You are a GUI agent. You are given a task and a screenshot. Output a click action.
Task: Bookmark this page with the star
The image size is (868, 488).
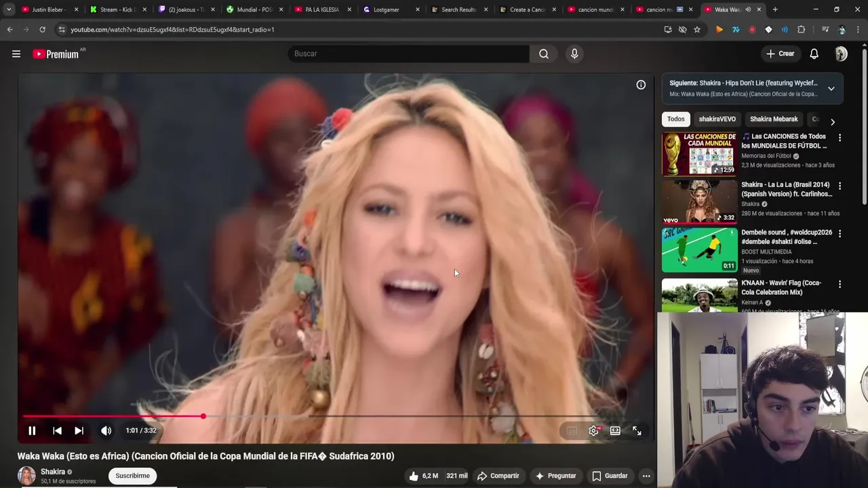point(697,30)
